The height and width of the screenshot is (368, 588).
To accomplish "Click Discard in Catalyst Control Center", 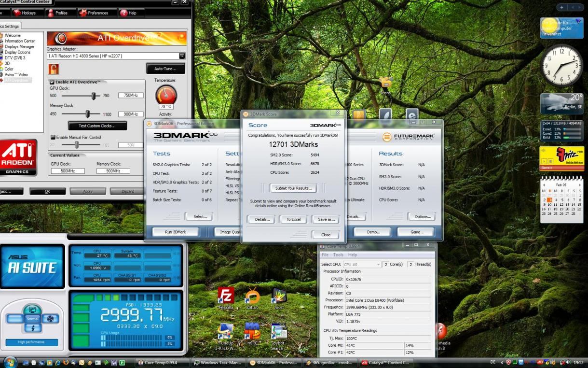I will point(127,191).
